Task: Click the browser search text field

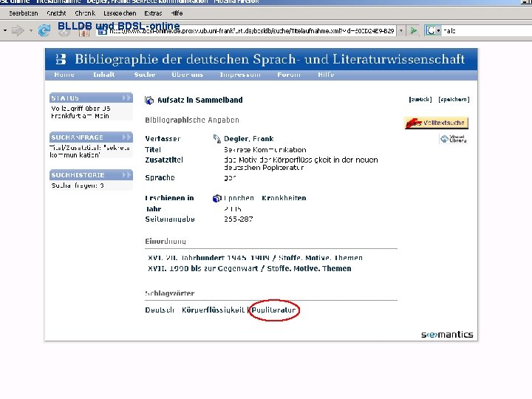Action: 486,31
